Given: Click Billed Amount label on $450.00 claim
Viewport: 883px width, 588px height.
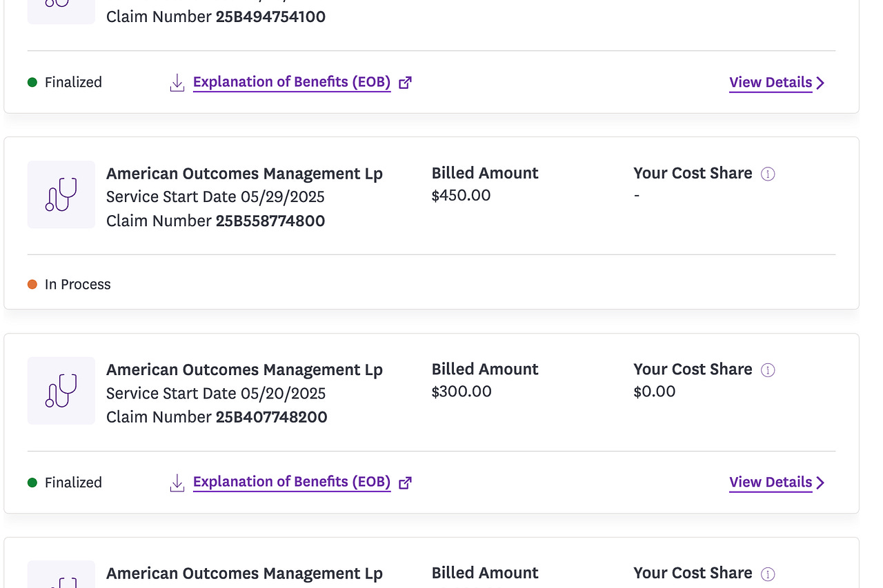Looking at the screenshot, I should (485, 173).
